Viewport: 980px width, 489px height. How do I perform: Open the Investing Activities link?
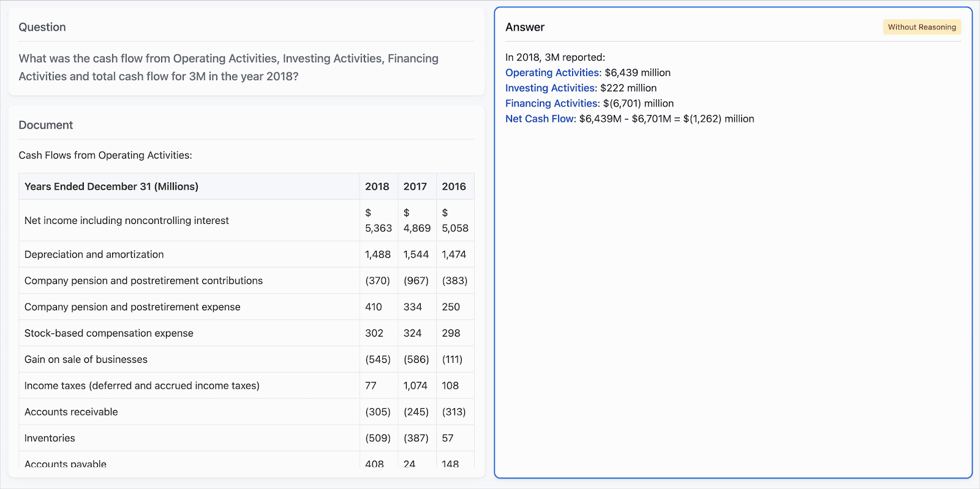click(x=549, y=88)
